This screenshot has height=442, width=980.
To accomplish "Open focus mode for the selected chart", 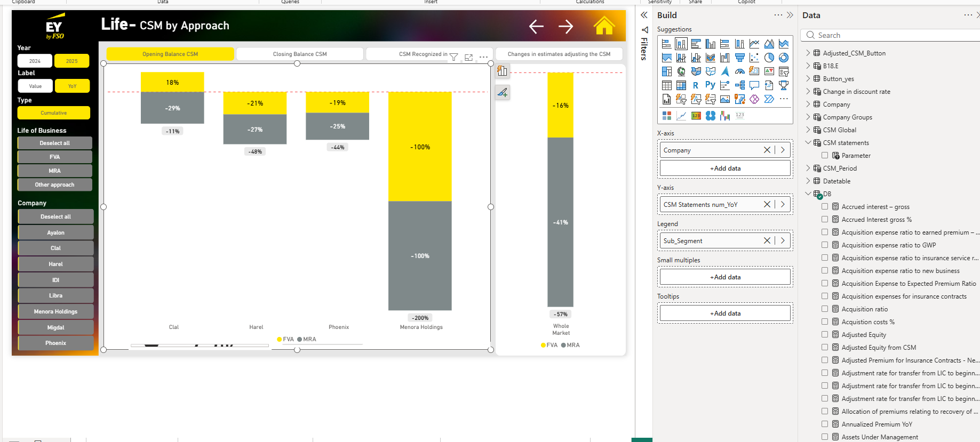I will [x=468, y=57].
